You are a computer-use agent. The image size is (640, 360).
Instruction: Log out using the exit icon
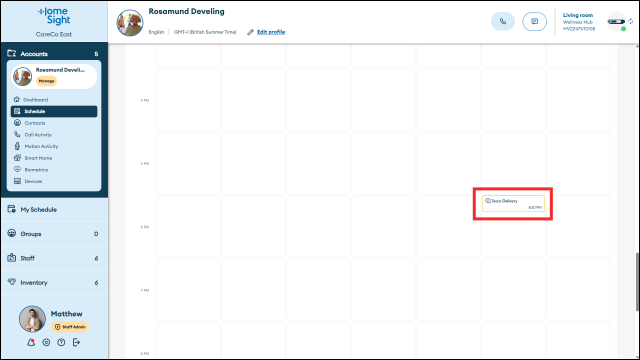(76, 342)
